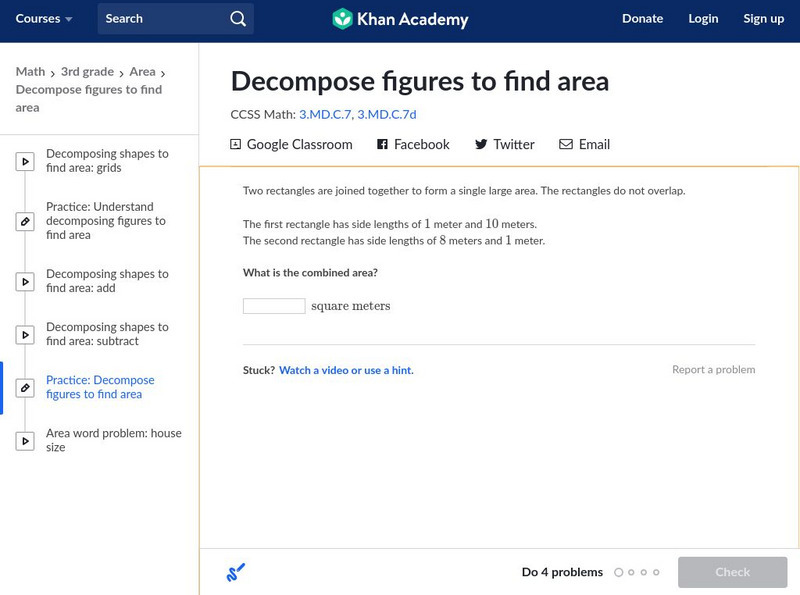
Task: Open the 3.MD.C.7d standard link
Action: pyautogui.click(x=386, y=115)
